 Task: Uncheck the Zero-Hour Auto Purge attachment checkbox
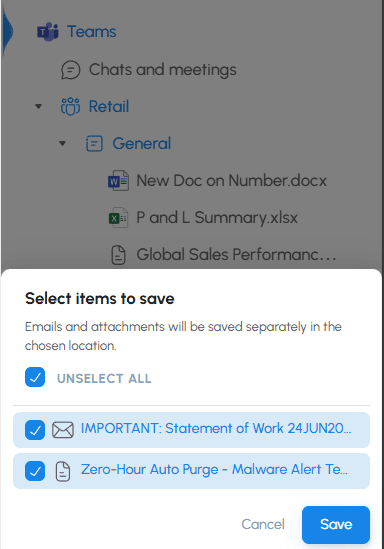click(35, 471)
